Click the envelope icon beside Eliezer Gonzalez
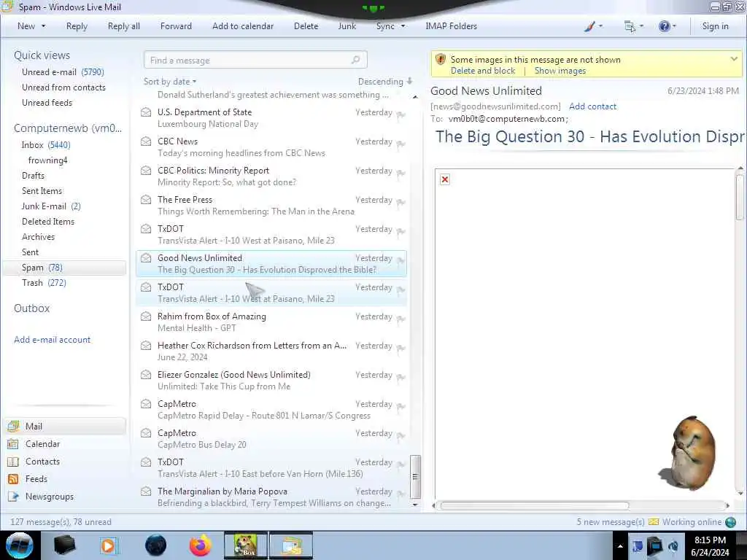747x560 pixels. (x=146, y=375)
